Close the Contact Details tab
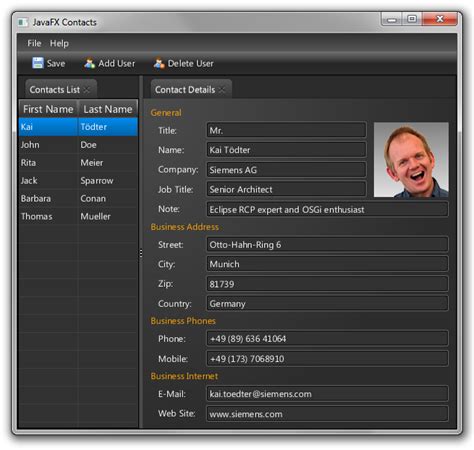Screen dimensions: 474x450 pyautogui.click(x=222, y=90)
